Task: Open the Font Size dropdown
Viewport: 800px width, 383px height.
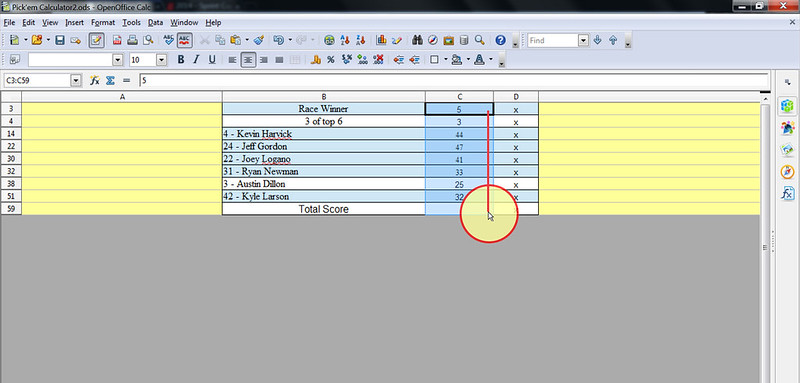Action: (x=162, y=60)
